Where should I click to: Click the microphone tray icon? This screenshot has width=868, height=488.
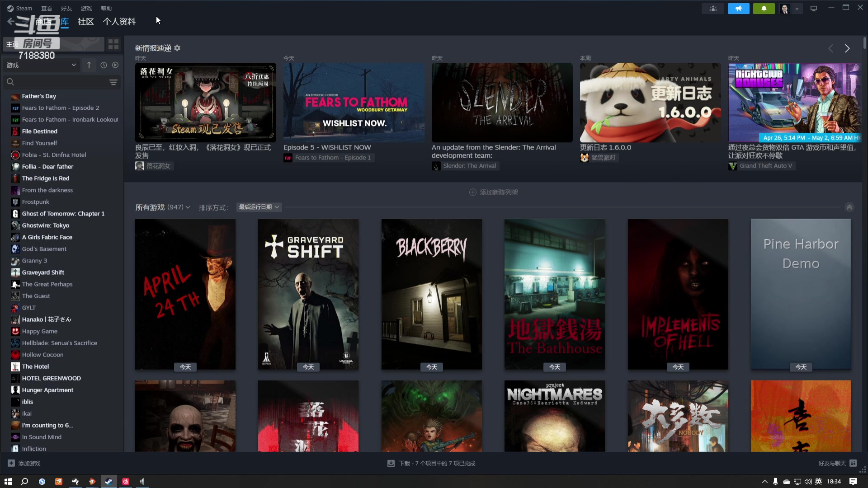coord(775,482)
